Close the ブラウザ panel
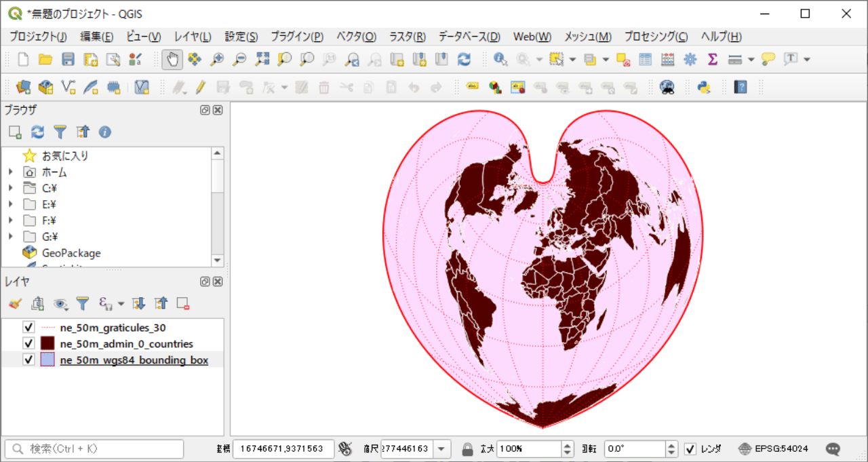This screenshot has width=868, height=462. [218, 110]
